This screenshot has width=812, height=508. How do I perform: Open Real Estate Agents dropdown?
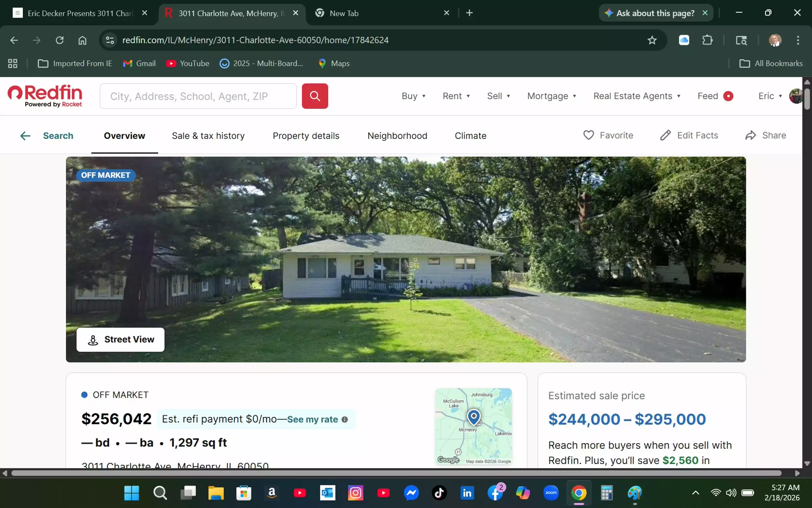tap(636, 96)
